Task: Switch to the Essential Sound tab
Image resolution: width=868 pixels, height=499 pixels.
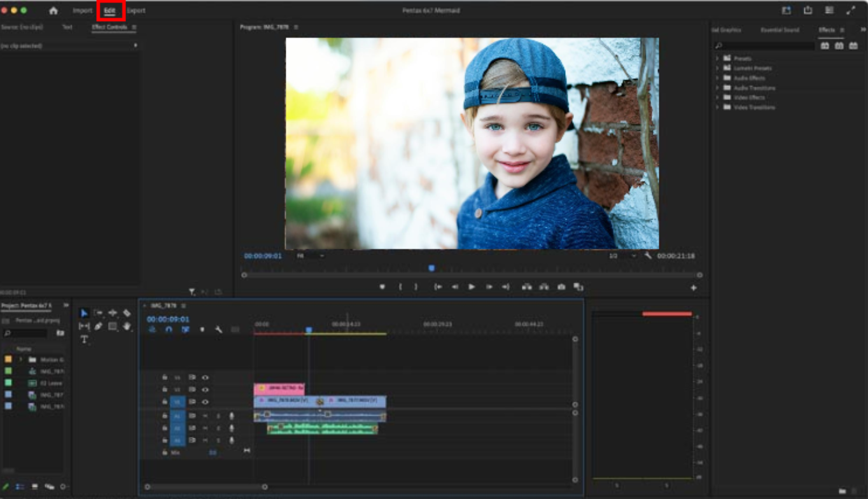Action: tap(780, 30)
